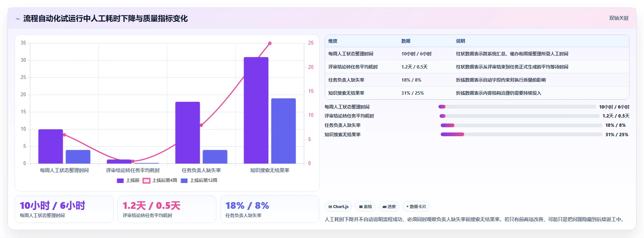This screenshot has height=238, width=644.
Task: Click the 双轴关联 tag in header
Action: [619, 18]
